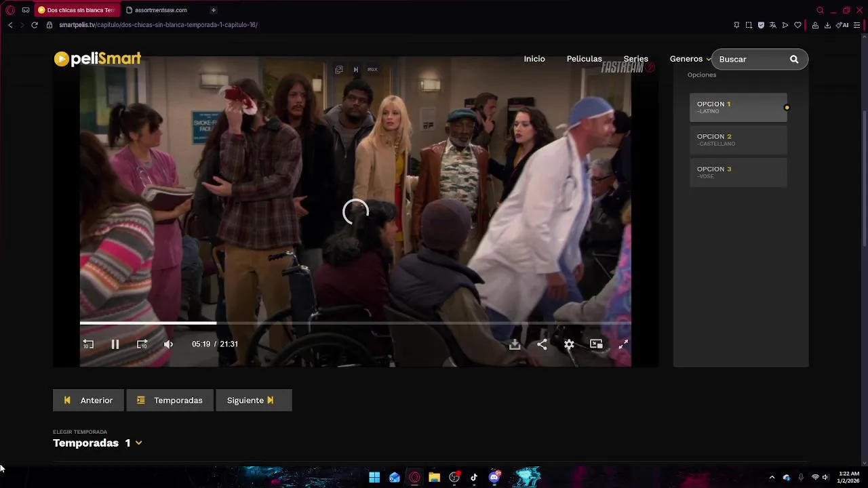Select Opcion 2 Castellano server
The image size is (868, 488).
coord(738,140)
